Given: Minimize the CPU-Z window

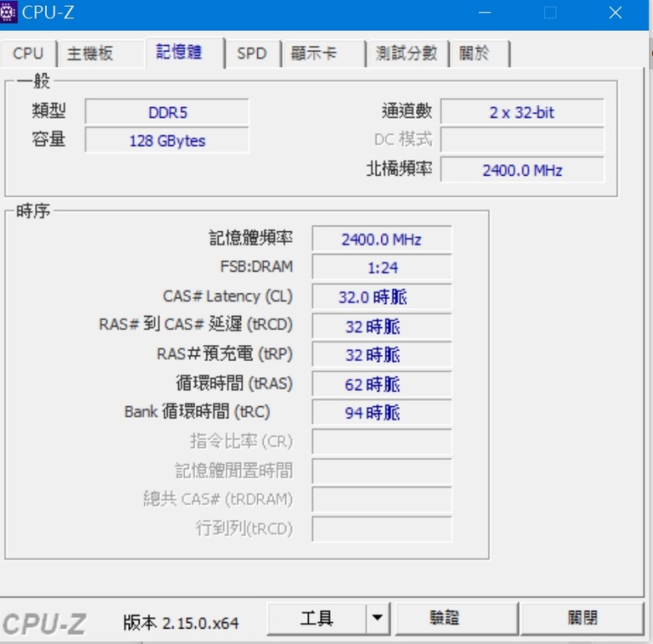Looking at the screenshot, I should pyautogui.click(x=485, y=13).
